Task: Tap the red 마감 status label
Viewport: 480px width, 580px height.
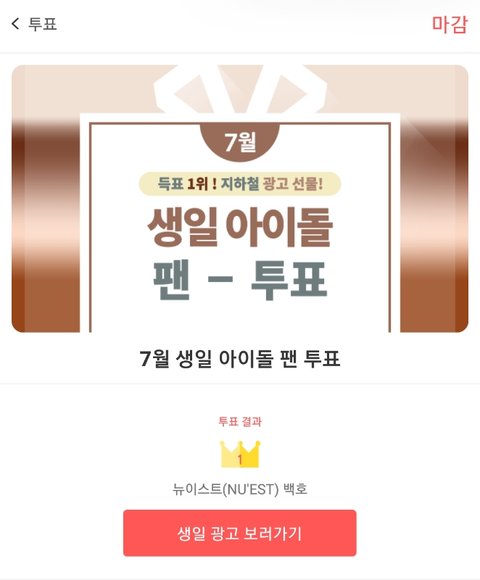Action: tap(450, 25)
